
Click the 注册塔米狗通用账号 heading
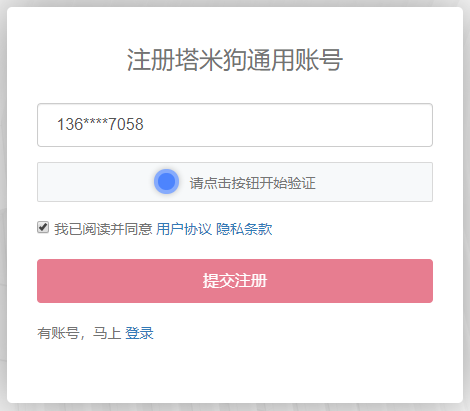pos(235,60)
